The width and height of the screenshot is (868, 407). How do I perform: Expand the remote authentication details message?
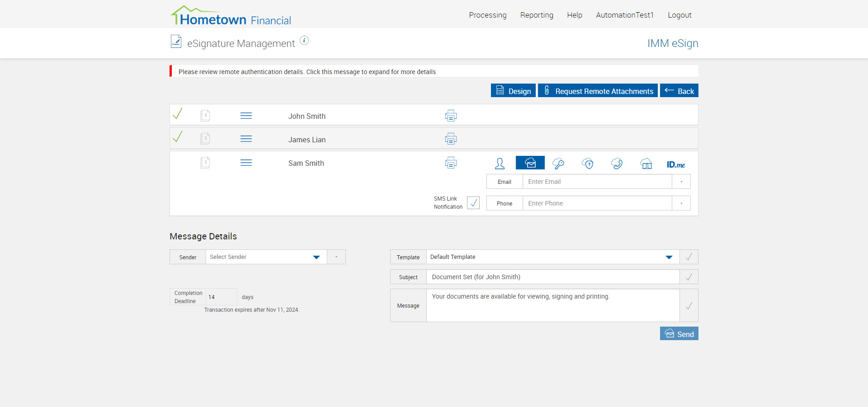pyautogui.click(x=307, y=72)
